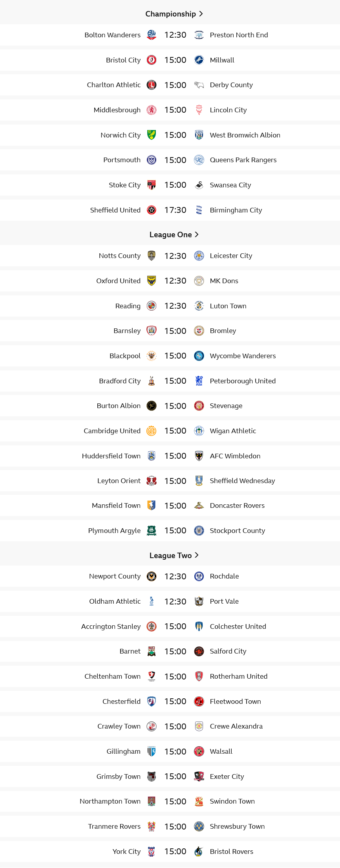Click the Salford City club badge
This screenshot has width=340, height=868.
[x=199, y=651]
